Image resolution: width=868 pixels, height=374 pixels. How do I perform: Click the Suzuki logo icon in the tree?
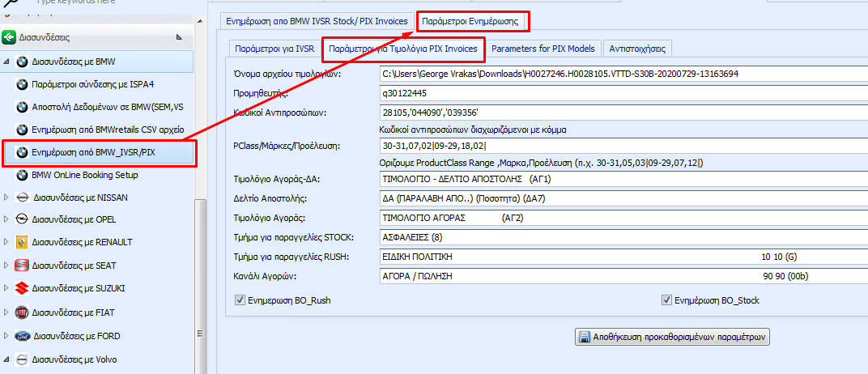click(22, 288)
